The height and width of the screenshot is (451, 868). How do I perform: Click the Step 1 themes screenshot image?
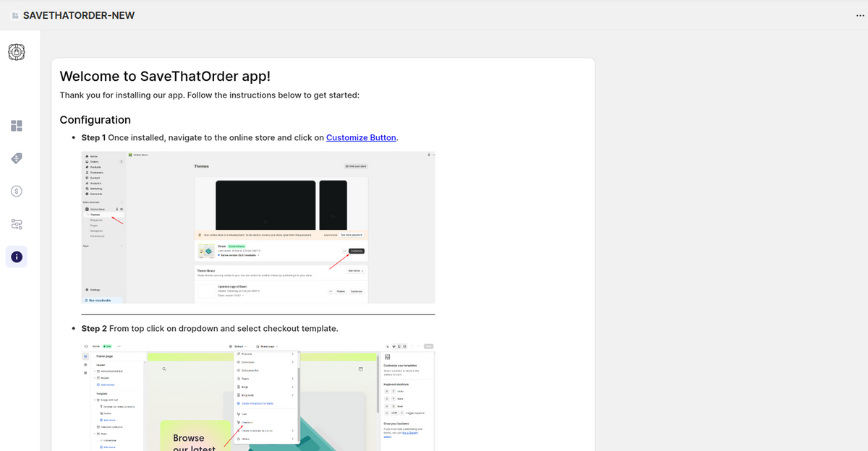258,227
